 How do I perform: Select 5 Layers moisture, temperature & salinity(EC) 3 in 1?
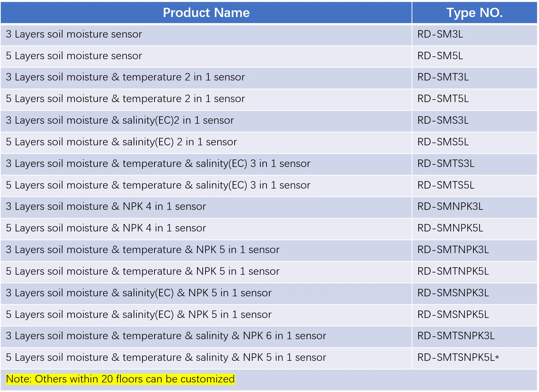(x=158, y=185)
